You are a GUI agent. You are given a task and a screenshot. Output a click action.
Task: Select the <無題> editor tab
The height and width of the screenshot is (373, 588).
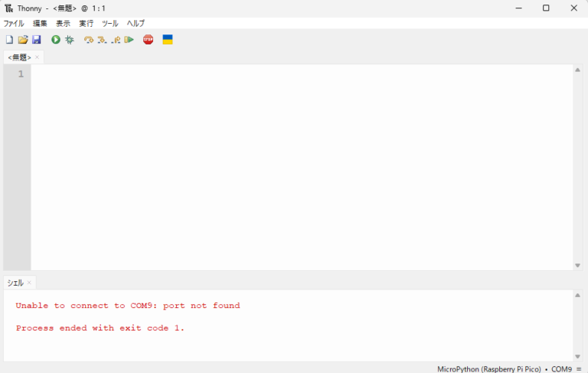[x=19, y=57]
